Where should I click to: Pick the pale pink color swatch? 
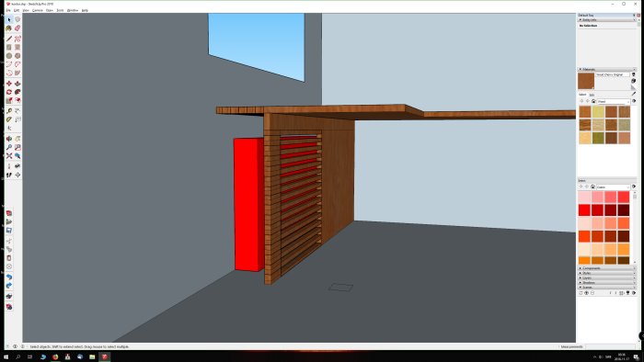click(x=584, y=197)
